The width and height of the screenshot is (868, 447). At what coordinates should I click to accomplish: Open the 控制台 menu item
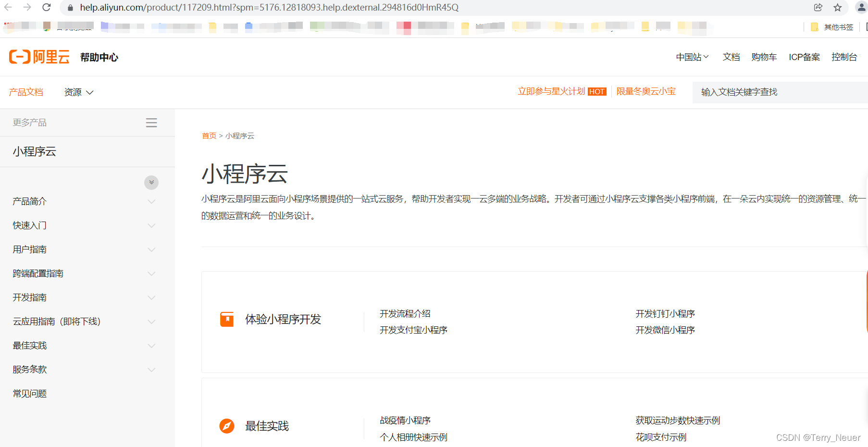pos(844,57)
